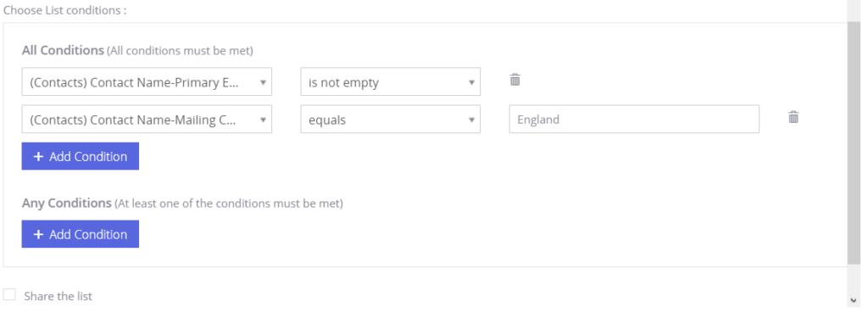Click the 'Any Conditions' section heading
The image size is (868, 313).
coord(66,203)
